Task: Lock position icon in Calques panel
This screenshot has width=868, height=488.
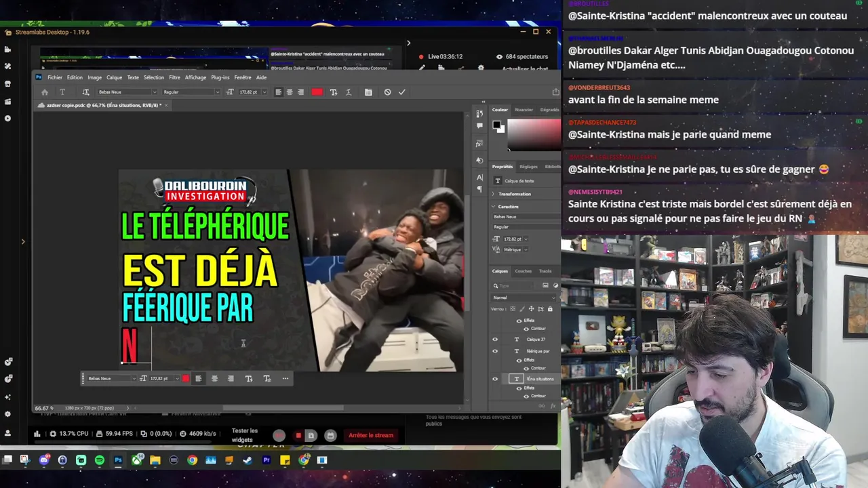Action: coord(531,309)
